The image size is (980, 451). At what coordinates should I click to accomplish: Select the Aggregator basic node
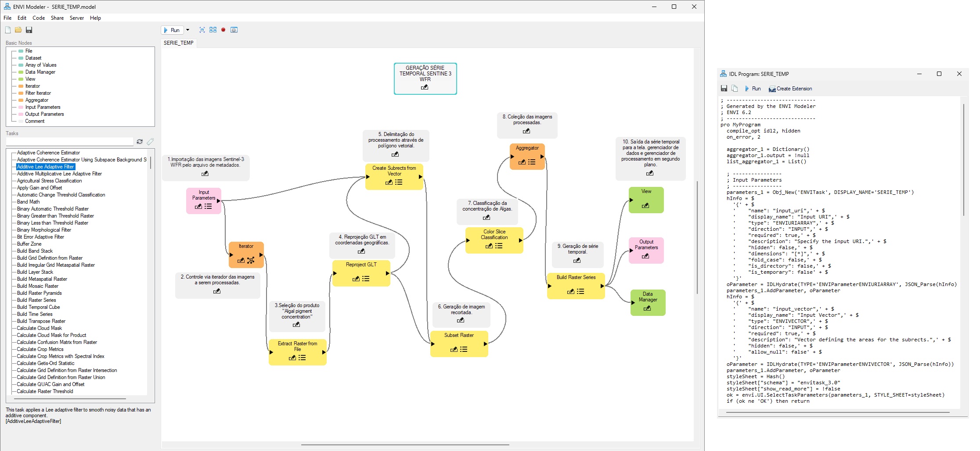coord(36,100)
